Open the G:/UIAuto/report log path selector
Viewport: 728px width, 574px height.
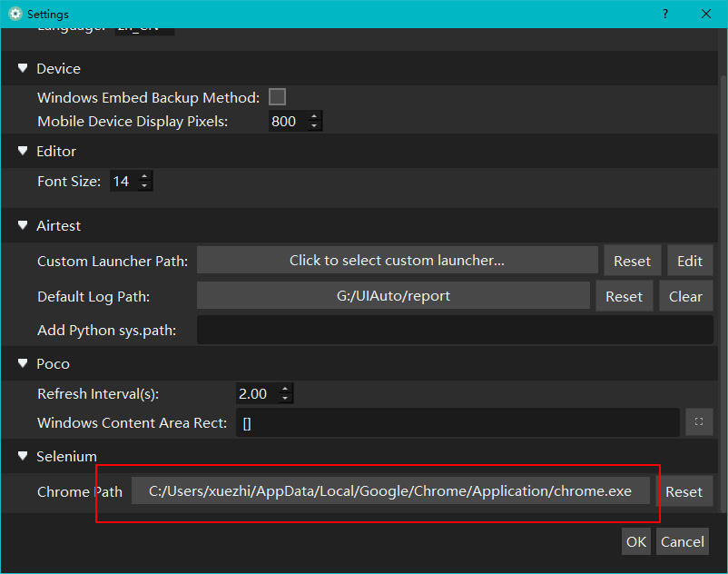tap(393, 295)
